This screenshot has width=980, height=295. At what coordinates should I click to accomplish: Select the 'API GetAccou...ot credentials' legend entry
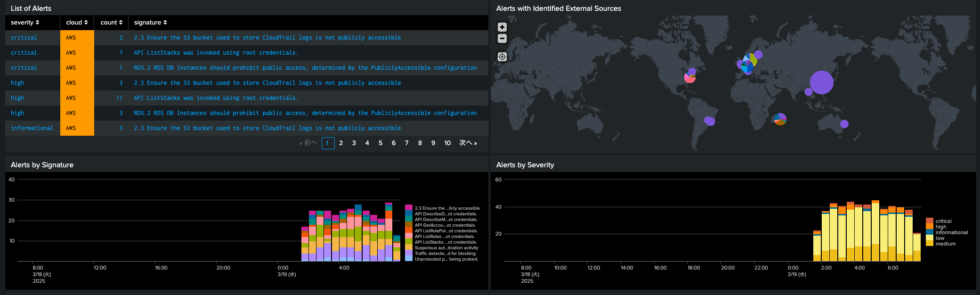click(445, 225)
